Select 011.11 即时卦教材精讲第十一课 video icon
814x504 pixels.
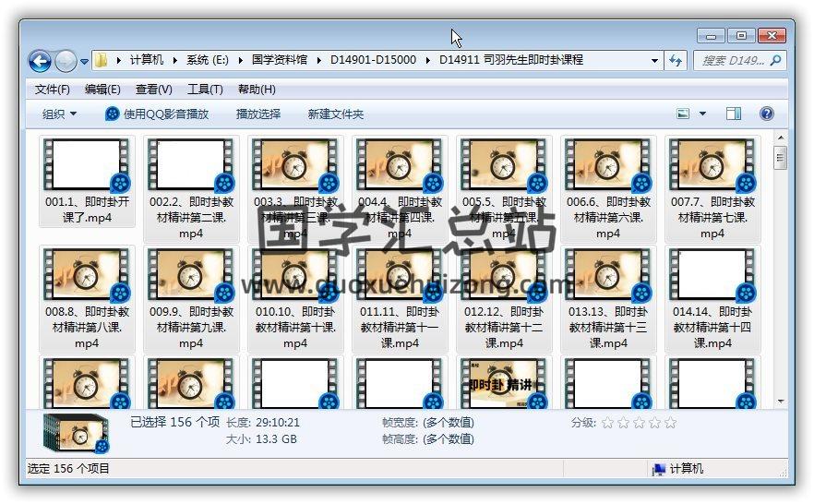click(400, 275)
